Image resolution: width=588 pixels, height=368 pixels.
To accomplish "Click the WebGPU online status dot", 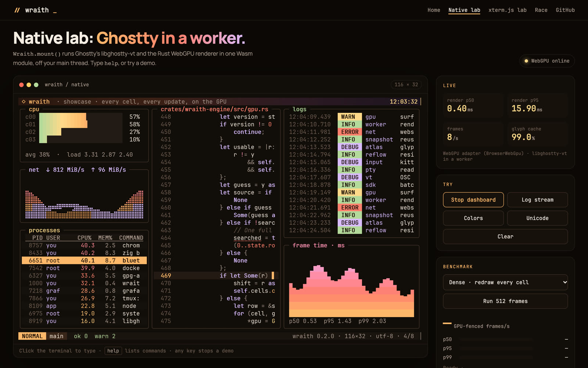I will pyautogui.click(x=527, y=61).
